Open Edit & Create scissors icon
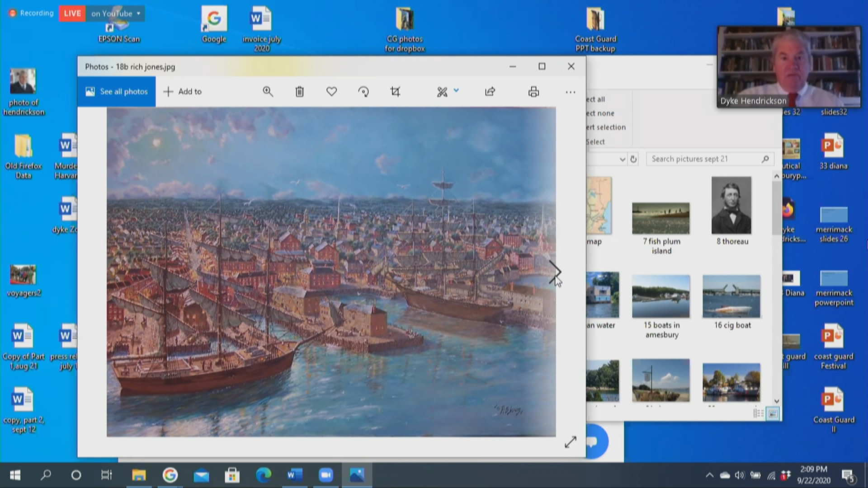The width and height of the screenshot is (868, 488). click(442, 92)
